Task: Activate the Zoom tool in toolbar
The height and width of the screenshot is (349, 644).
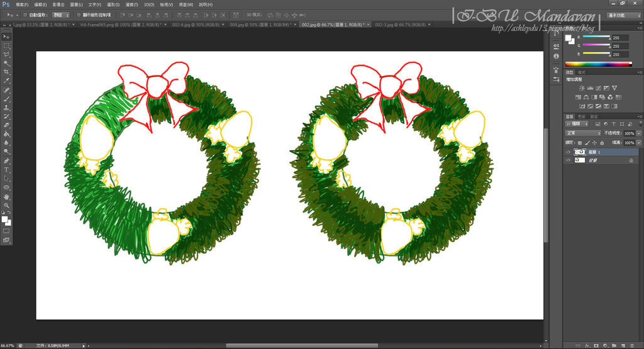Action: 7,206
